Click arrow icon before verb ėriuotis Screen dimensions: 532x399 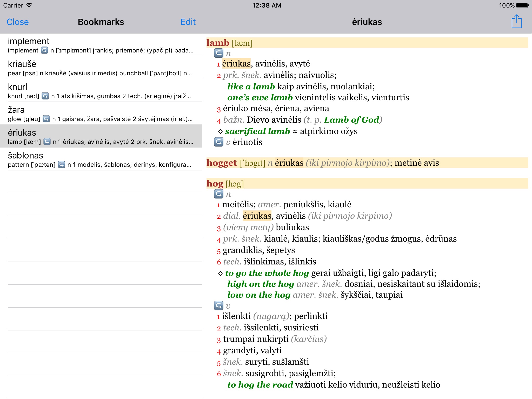(219, 142)
